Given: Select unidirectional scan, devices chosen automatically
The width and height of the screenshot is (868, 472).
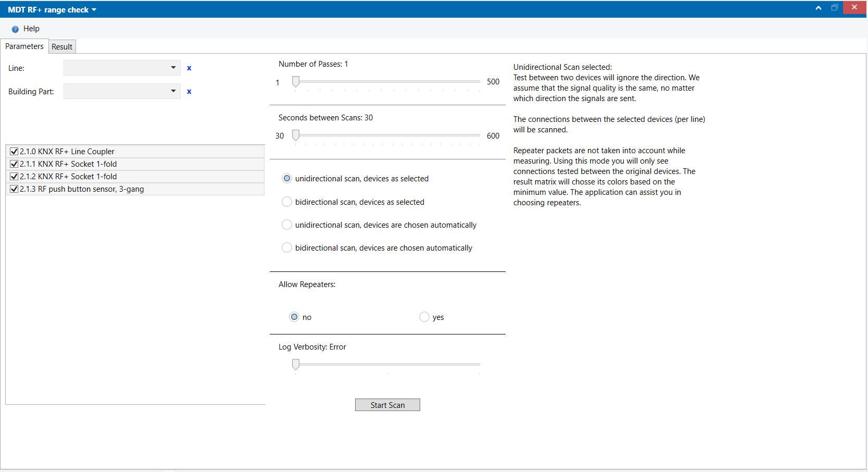Looking at the screenshot, I should coord(287,225).
